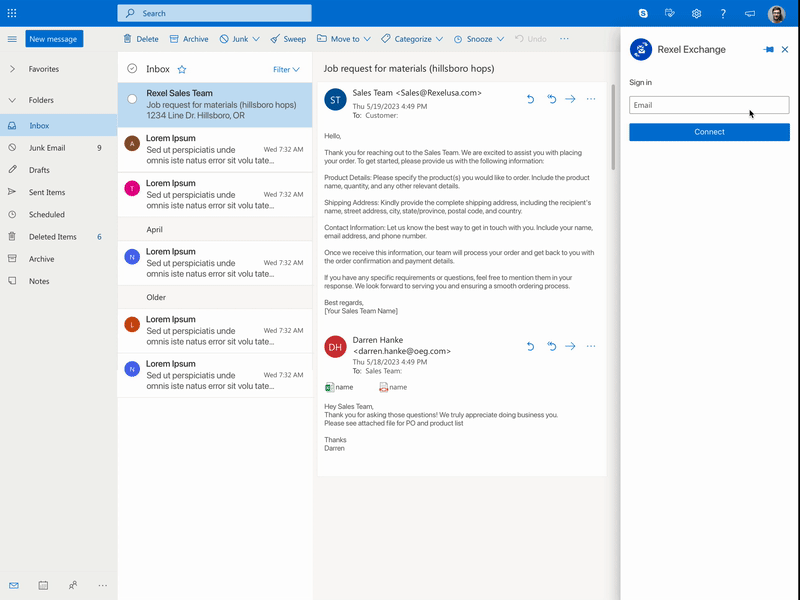Open the Junk Email folder

coord(59,148)
